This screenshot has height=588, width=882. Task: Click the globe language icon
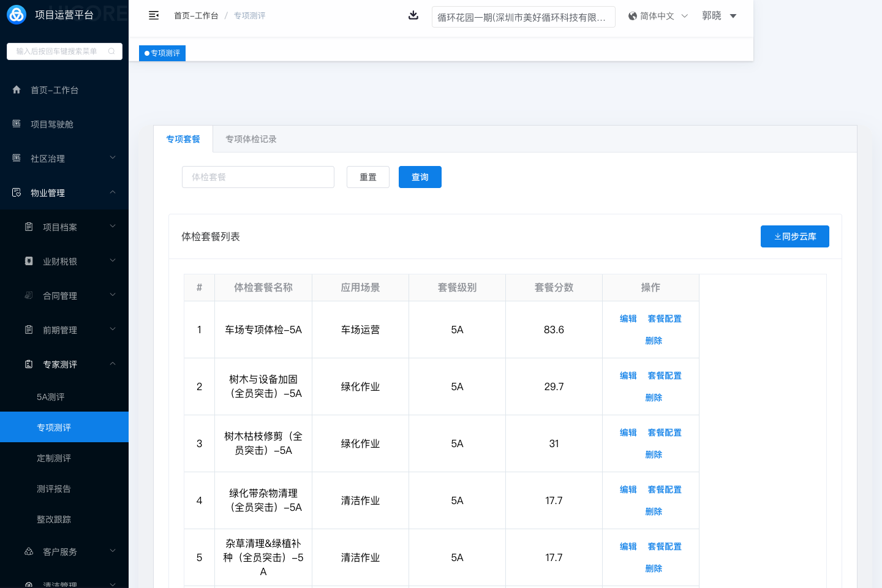click(633, 16)
